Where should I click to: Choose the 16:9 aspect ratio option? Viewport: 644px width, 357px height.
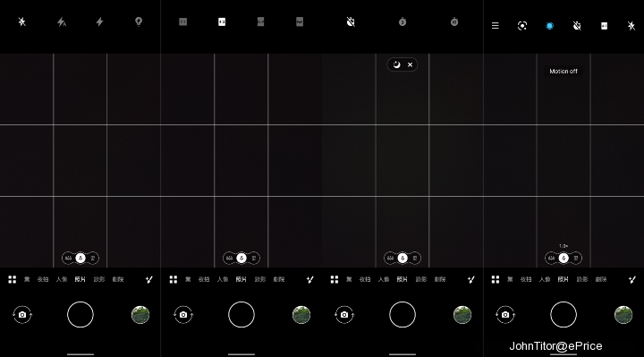pos(261,21)
